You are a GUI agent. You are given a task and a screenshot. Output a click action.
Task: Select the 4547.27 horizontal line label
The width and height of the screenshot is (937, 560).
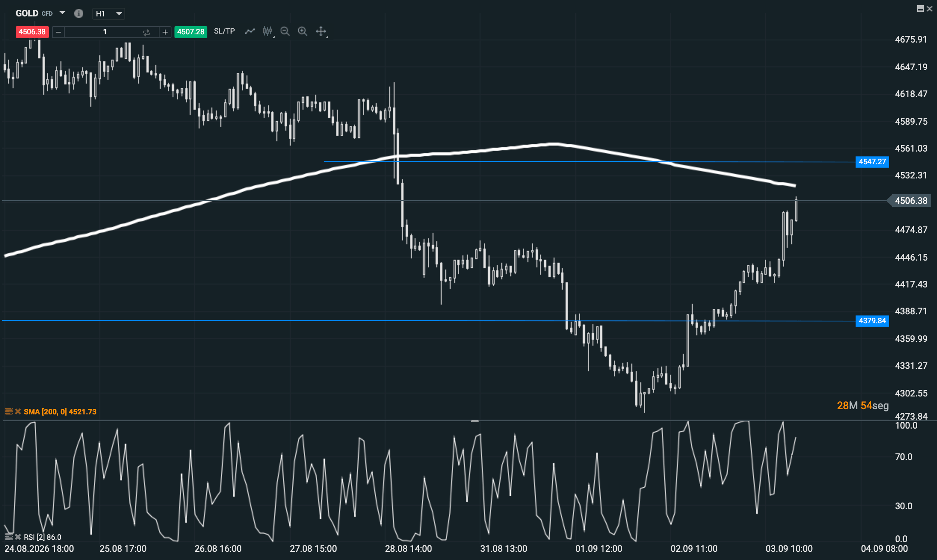point(872,162)
